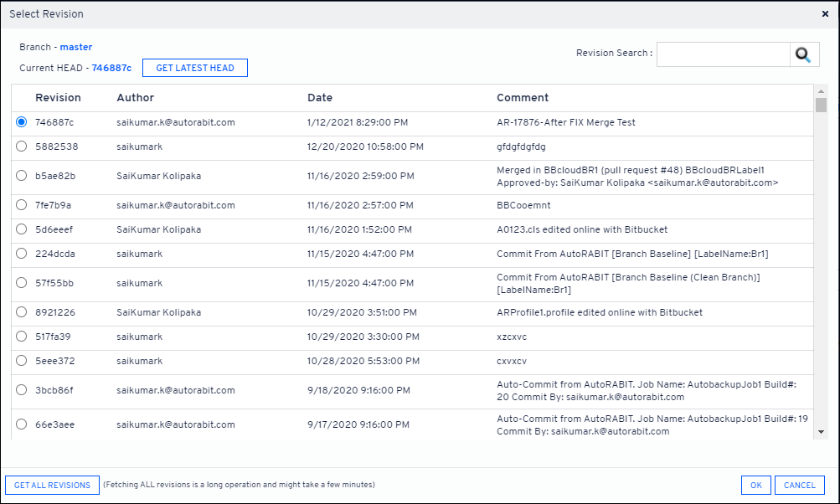Screen dimensions: 840x504
Task: Pick revision 7fe7b9a radio option
Action: tap(21, 205)
